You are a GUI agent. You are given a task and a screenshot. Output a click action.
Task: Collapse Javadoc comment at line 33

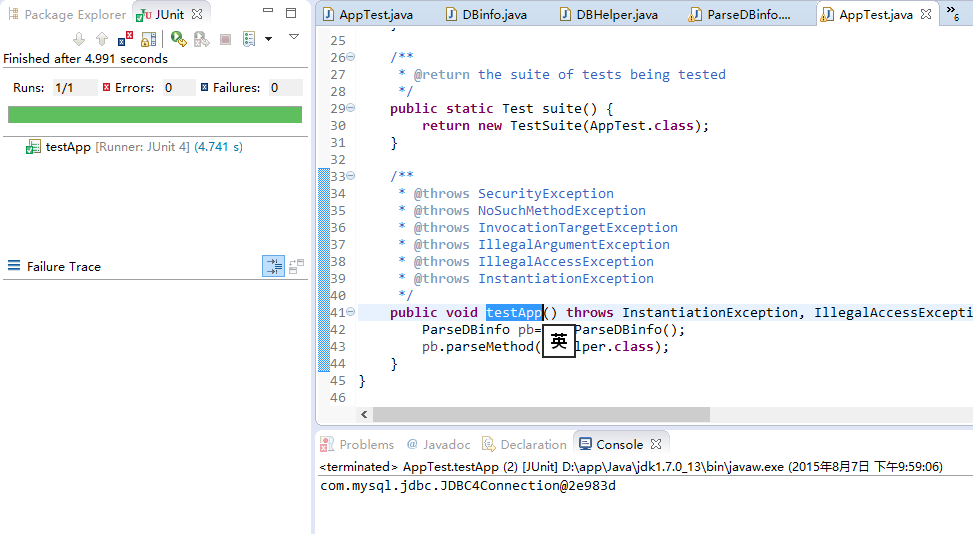click(x=351, y=176)
